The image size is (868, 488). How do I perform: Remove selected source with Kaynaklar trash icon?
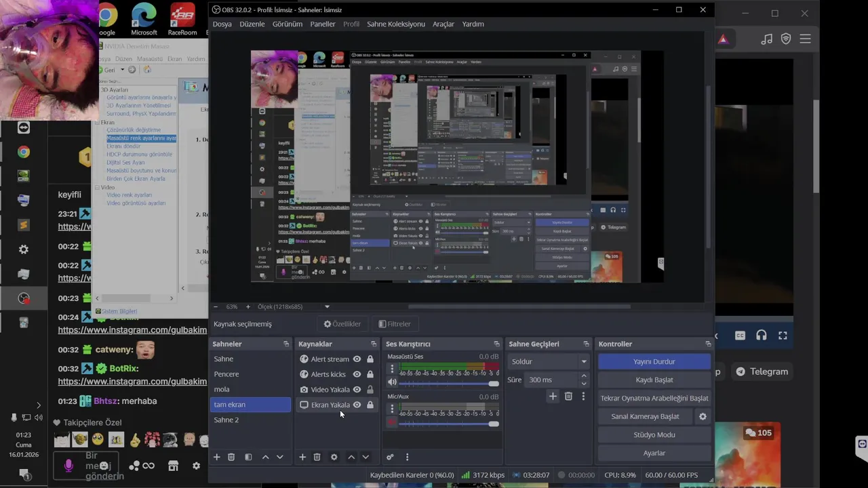coord(317,457)
